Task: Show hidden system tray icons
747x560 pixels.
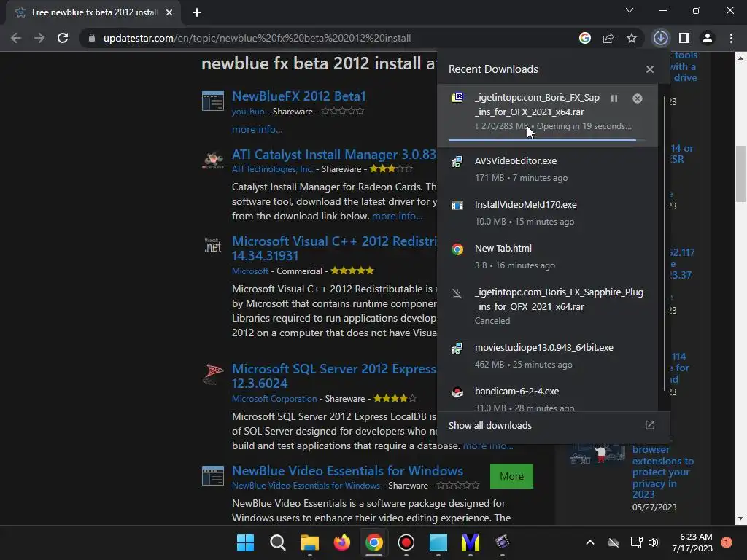Action: click(x=589, y=542)
